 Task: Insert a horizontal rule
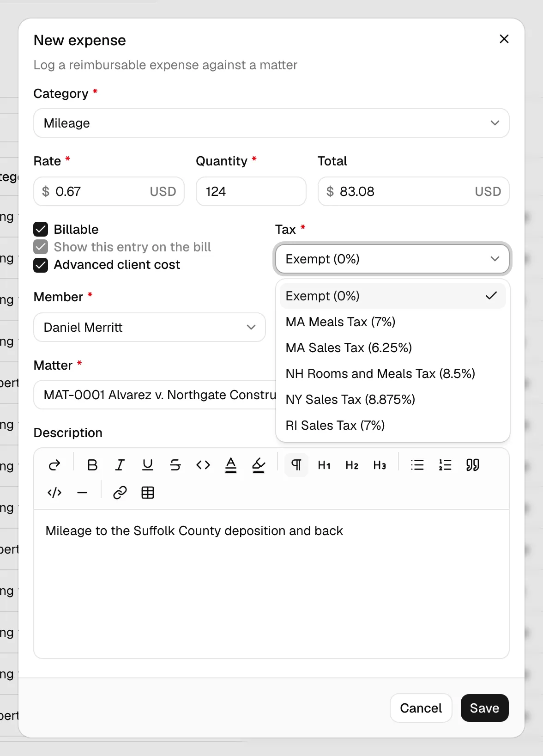(82, 493)
